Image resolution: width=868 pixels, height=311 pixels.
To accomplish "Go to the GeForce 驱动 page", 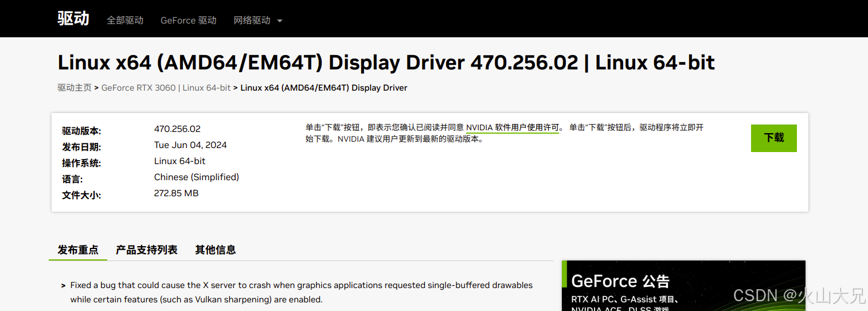I will (188, 20).
